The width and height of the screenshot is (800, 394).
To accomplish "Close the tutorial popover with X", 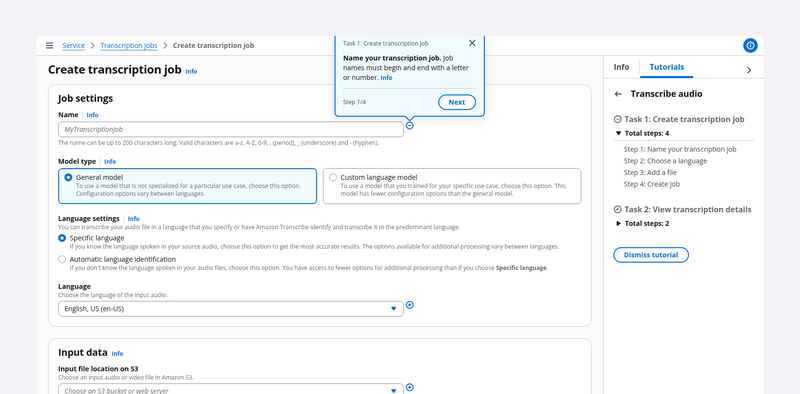I will [x=472, y=43].
